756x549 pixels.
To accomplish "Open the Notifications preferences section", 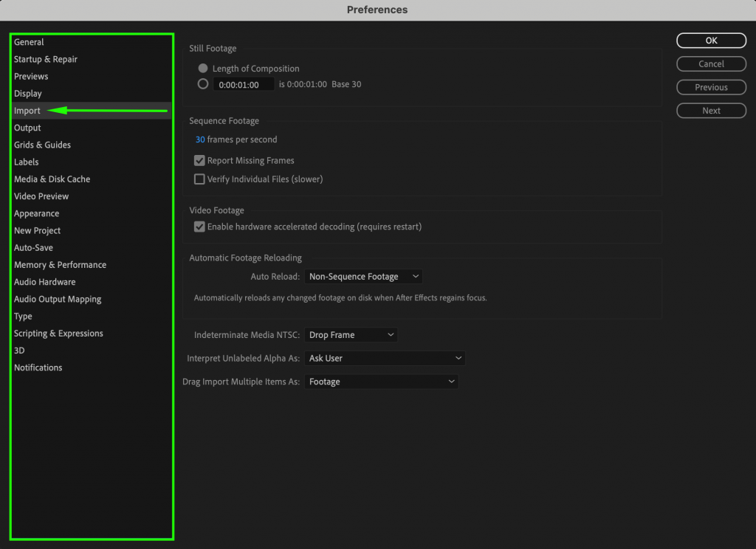I will [x=38, y=367].
